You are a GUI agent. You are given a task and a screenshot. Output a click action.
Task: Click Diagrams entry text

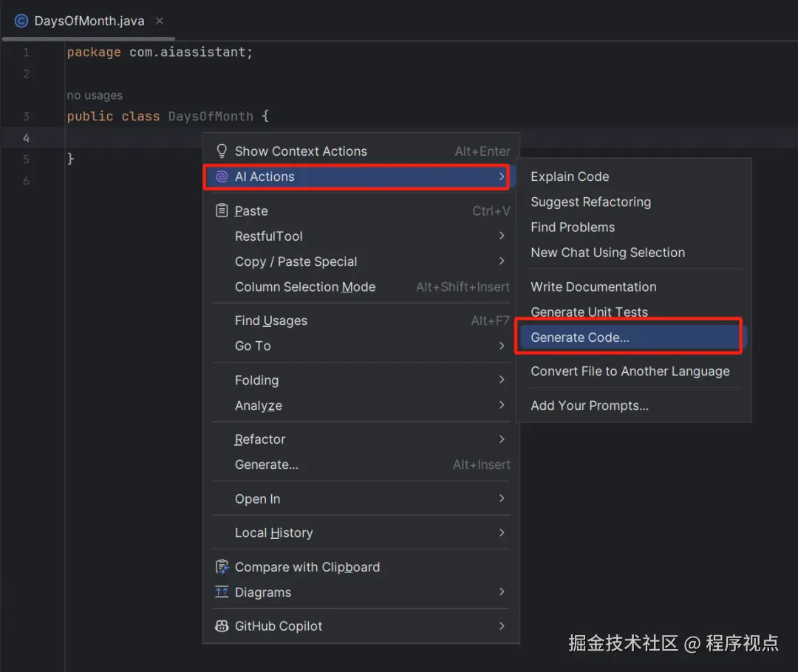point(262,593)
